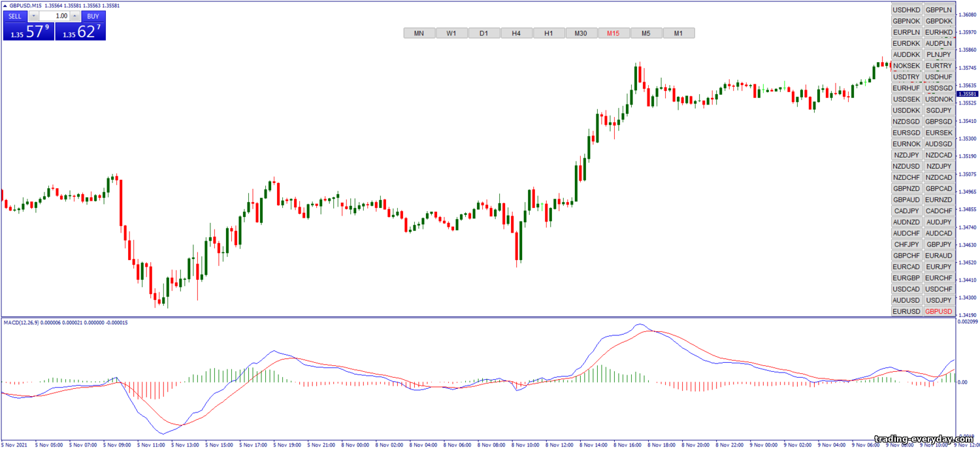Screen dimensions: 980x451
Task: Click the PLNJPY symbol button
Action: [939, 54]
